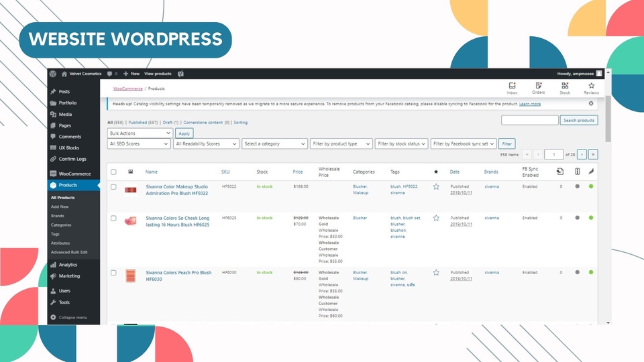
Task: Click the current page number field
Action: [x=553, y=155]
